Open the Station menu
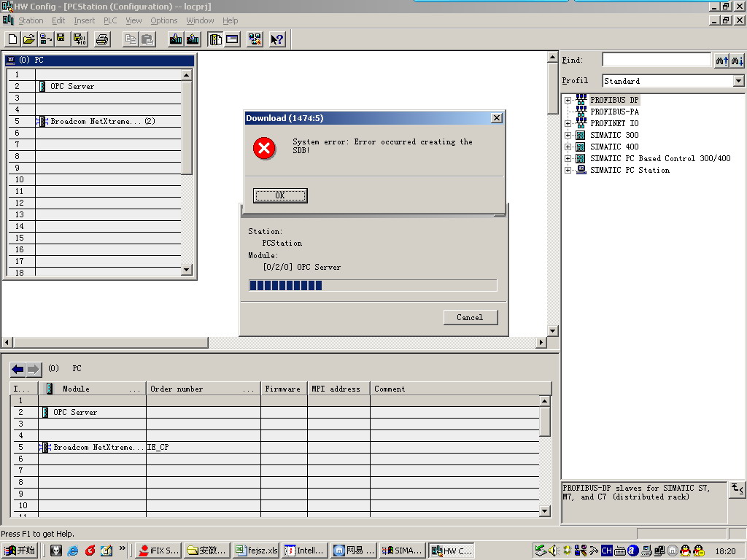This screenshot has height=560, width=747. 31,20
